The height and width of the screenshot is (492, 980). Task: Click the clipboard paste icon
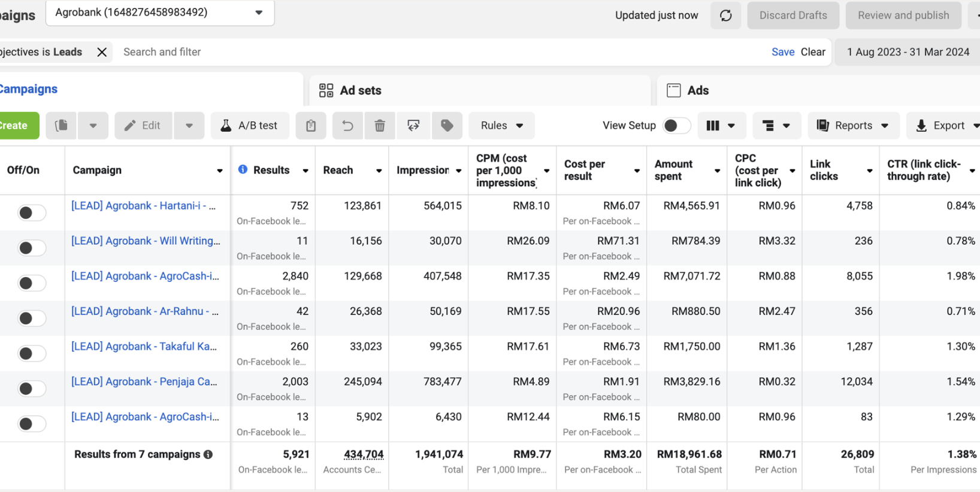coord(311,126)
